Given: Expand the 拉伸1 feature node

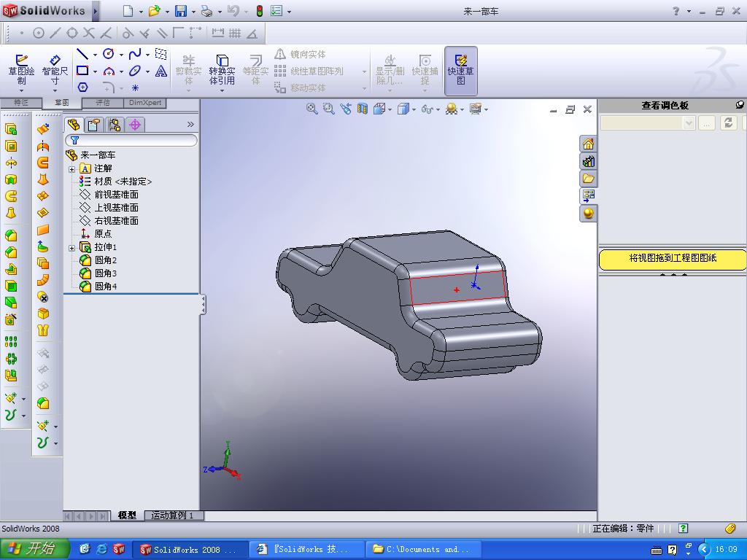Looking at the screenshot, I should (x=72, y=248).
